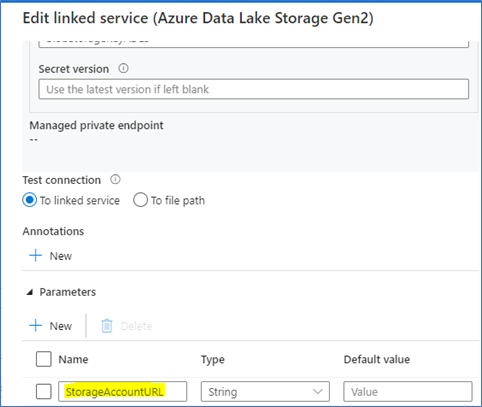Viewport: 482px width, 407px height.
Task: Select the To file path radio button
Action: 140,200
